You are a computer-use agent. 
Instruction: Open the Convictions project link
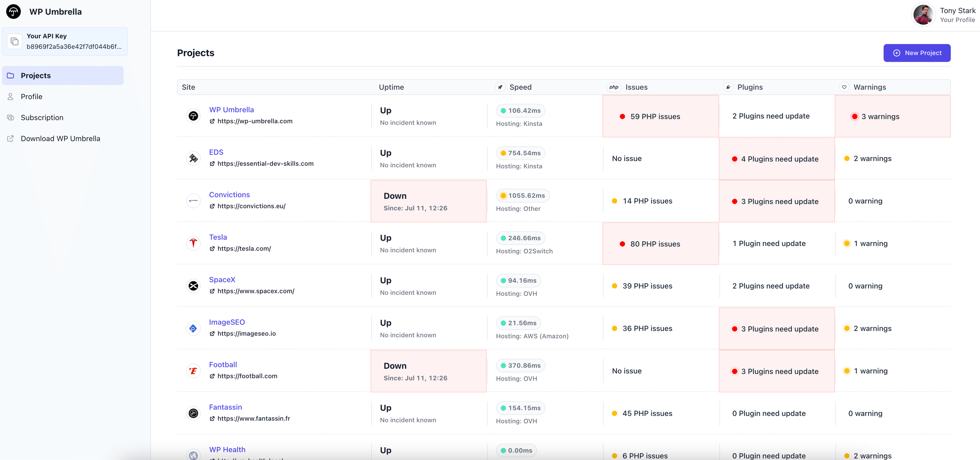tap(229, 195)
